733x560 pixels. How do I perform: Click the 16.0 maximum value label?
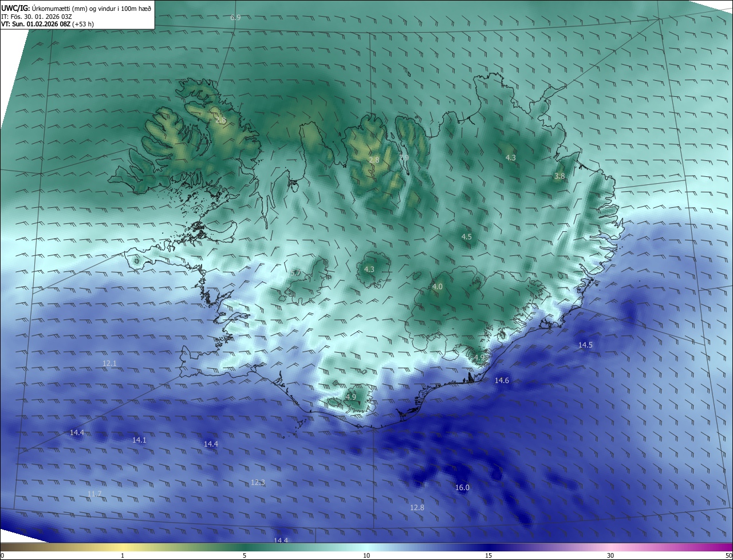tap(462, 487)
